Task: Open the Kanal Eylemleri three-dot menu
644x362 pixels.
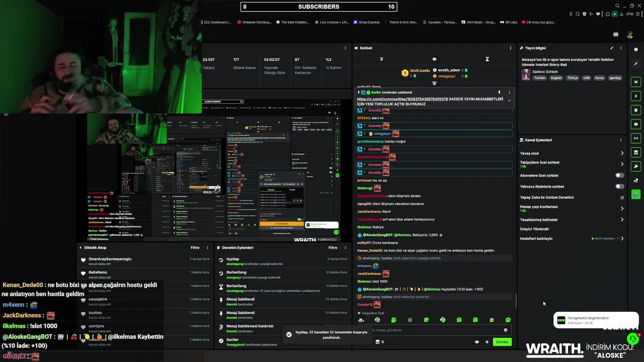Action: [x=621, y=140]
